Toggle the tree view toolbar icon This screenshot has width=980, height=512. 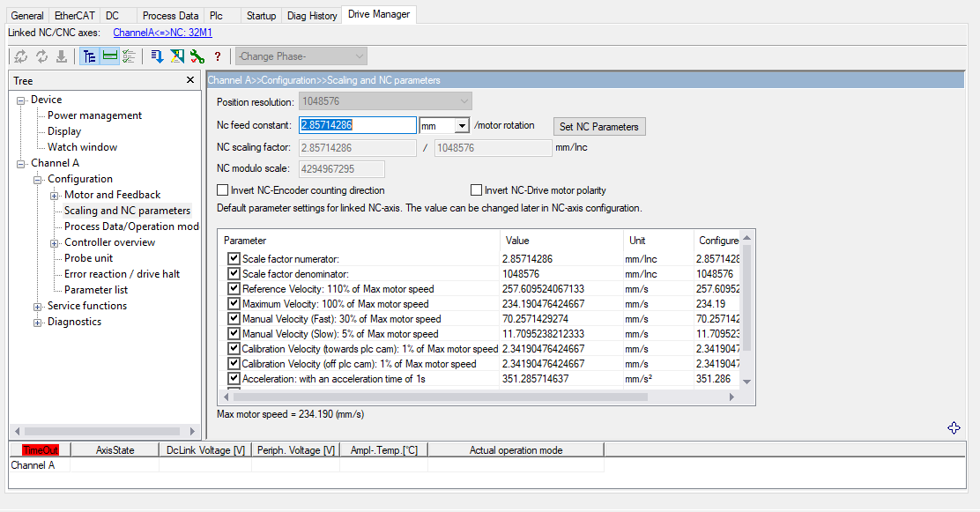[89, 56]
